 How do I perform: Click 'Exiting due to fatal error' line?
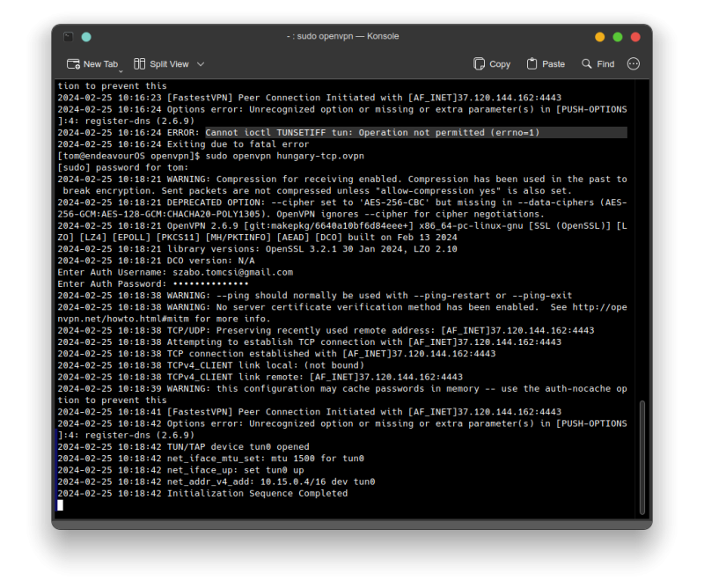click(183, 144)
